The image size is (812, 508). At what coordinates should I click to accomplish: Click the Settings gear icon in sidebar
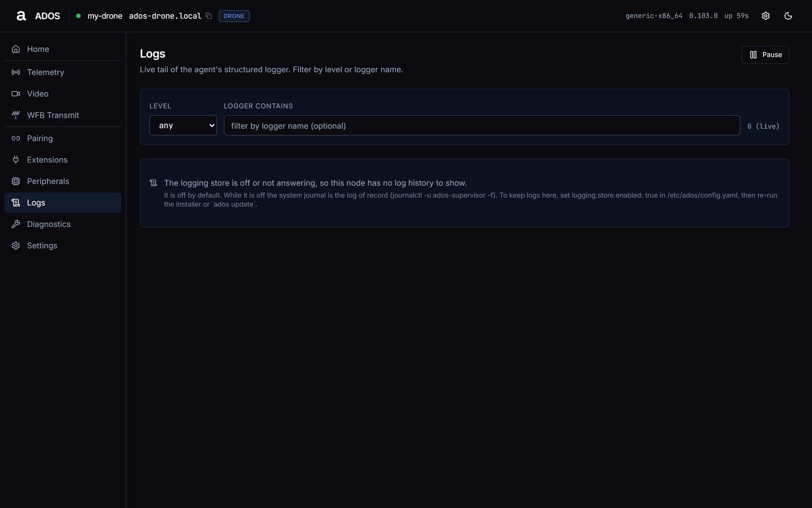click(16, 246)
